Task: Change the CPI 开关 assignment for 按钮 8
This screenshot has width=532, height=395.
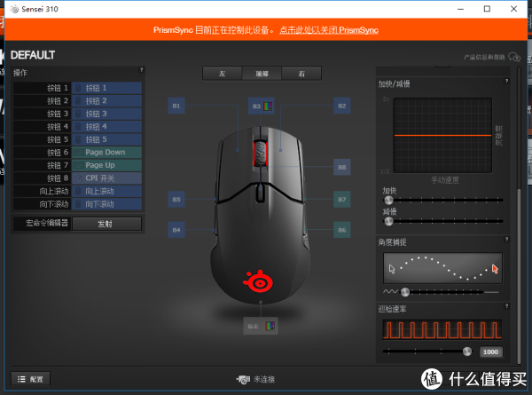Action: pyautogui.click(x=106, y=178)
